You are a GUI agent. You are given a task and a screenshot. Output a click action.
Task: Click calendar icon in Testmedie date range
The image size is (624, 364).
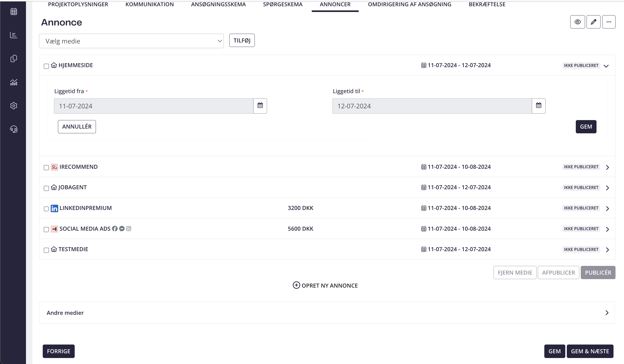[424, 249]
